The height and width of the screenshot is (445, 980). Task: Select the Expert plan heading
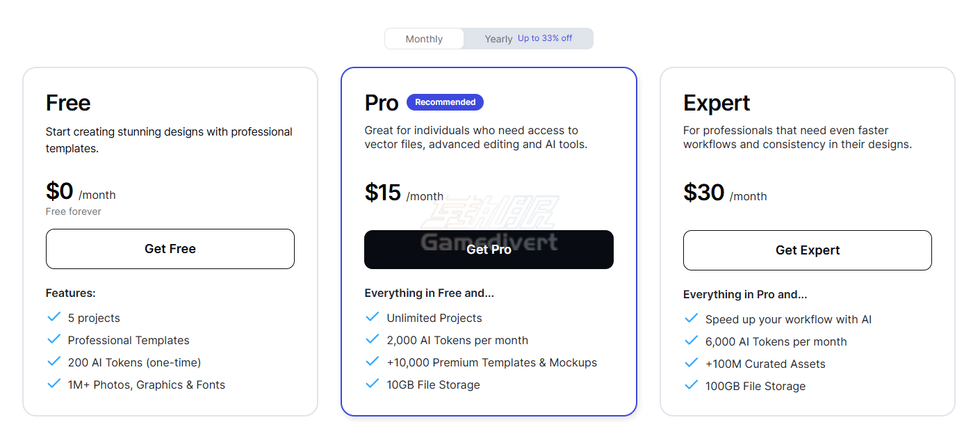pos(717,103)
